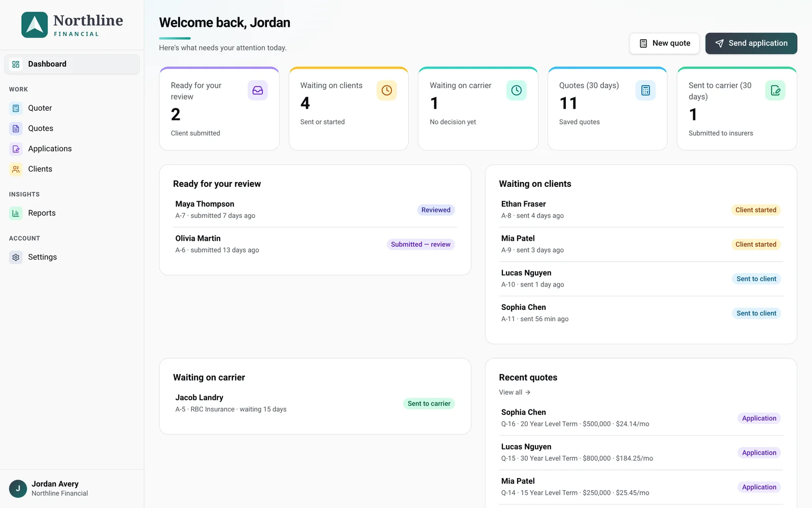
Task: Open Olivia Martin's submitted application
Action: pos(315,244)
